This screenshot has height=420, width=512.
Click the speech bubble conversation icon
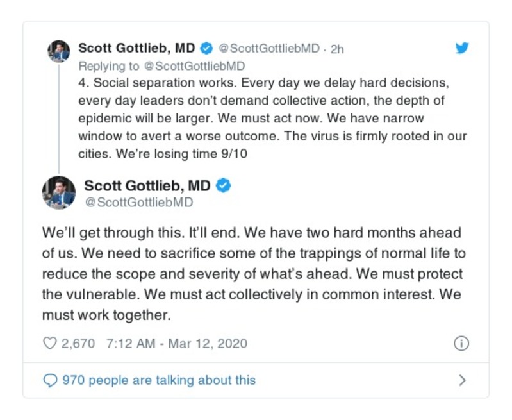[50, 380]
